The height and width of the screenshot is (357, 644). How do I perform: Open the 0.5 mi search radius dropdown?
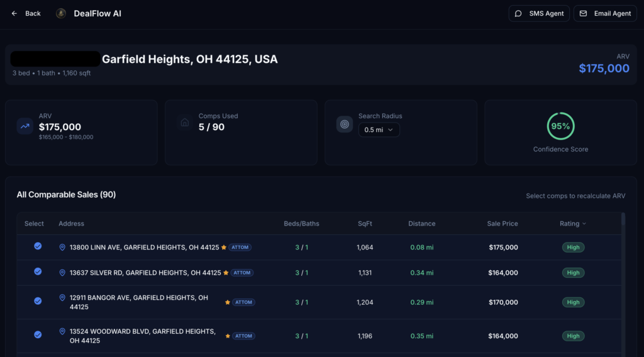(379, 130)
